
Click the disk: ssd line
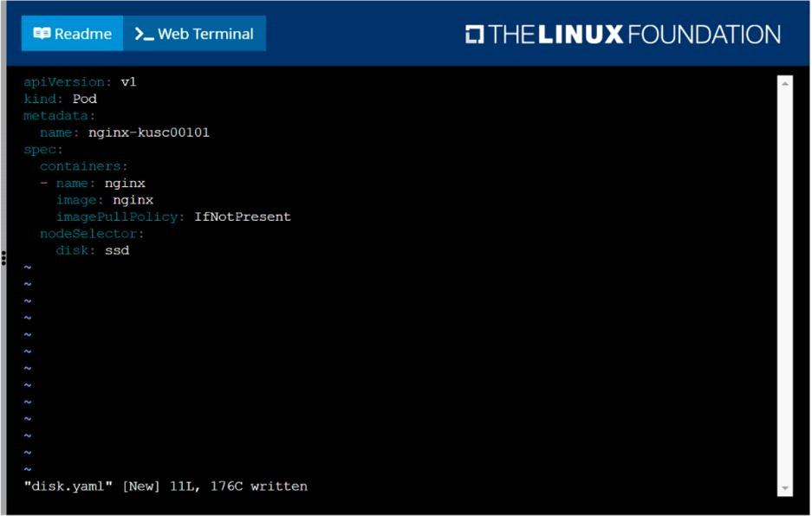(92, 250)
